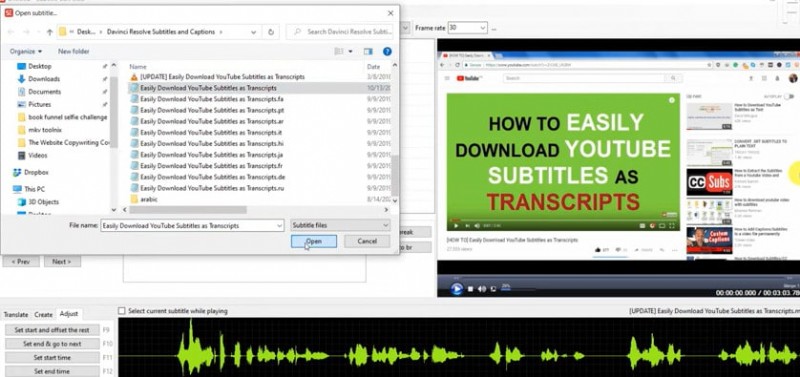Select the 'Transcripts.pt' subtitle file
800x377 pixels.
click(x=207, y=110)
